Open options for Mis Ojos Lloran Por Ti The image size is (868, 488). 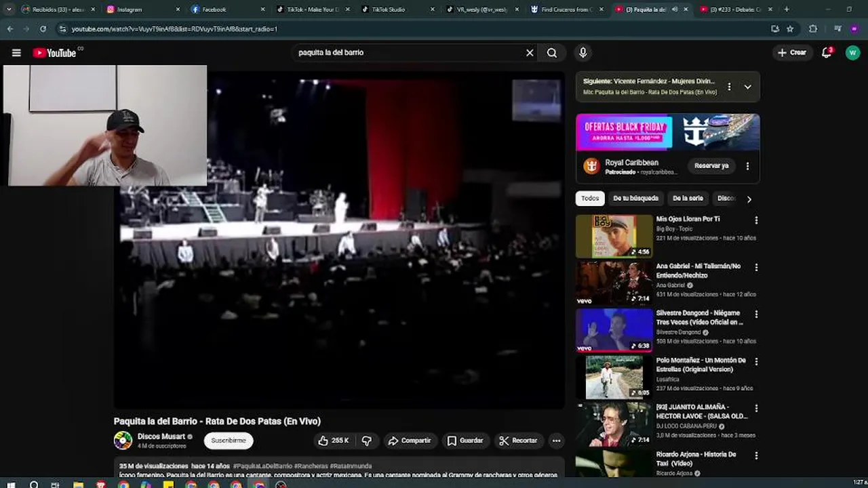pos(756,220)
